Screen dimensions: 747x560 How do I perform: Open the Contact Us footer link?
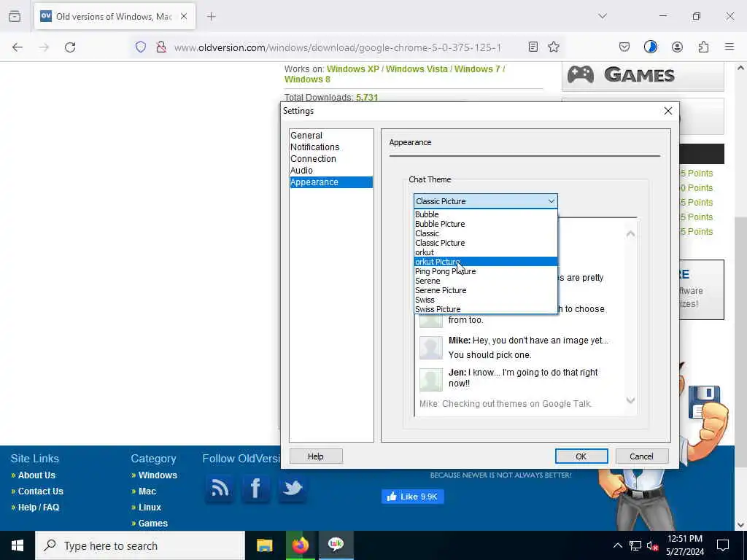[41, 491]
